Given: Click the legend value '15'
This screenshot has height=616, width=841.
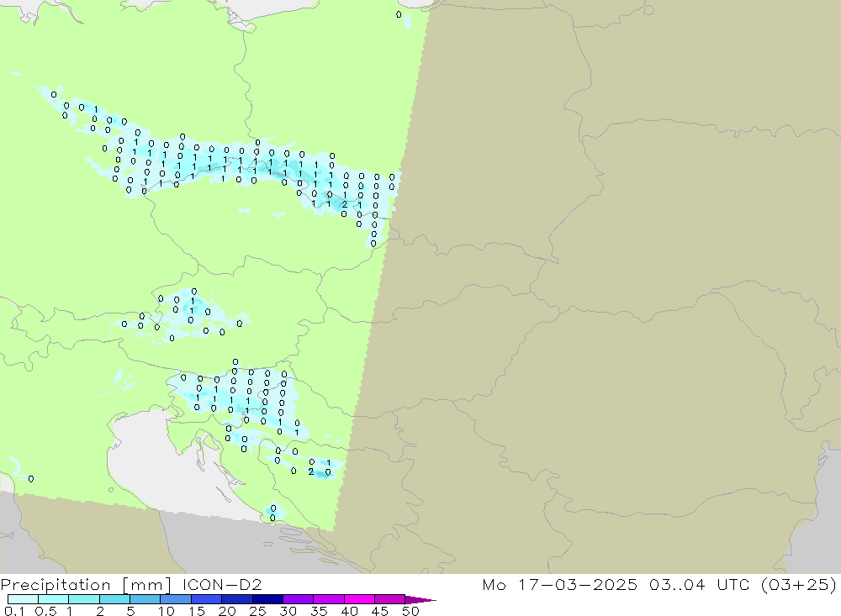Looking at the screenshot, I should coord(197,611).
